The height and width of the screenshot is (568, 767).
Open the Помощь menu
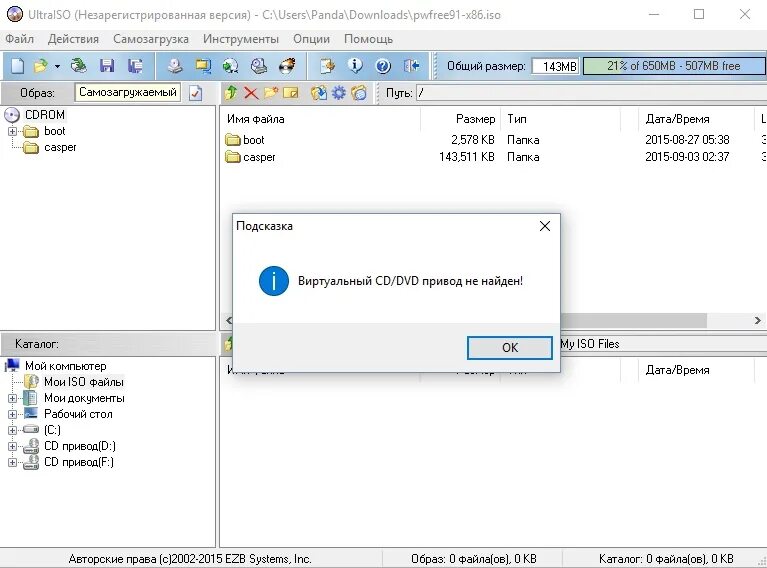368,39
